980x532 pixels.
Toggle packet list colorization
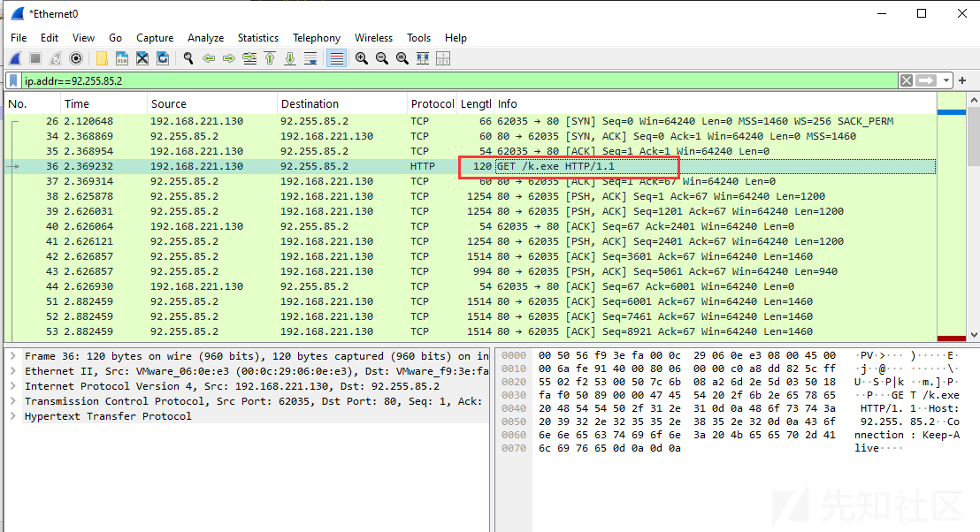336,58
